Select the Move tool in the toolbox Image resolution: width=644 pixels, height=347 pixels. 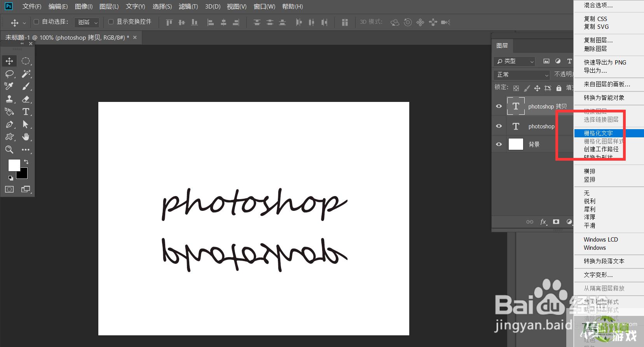tap(9, 61)
